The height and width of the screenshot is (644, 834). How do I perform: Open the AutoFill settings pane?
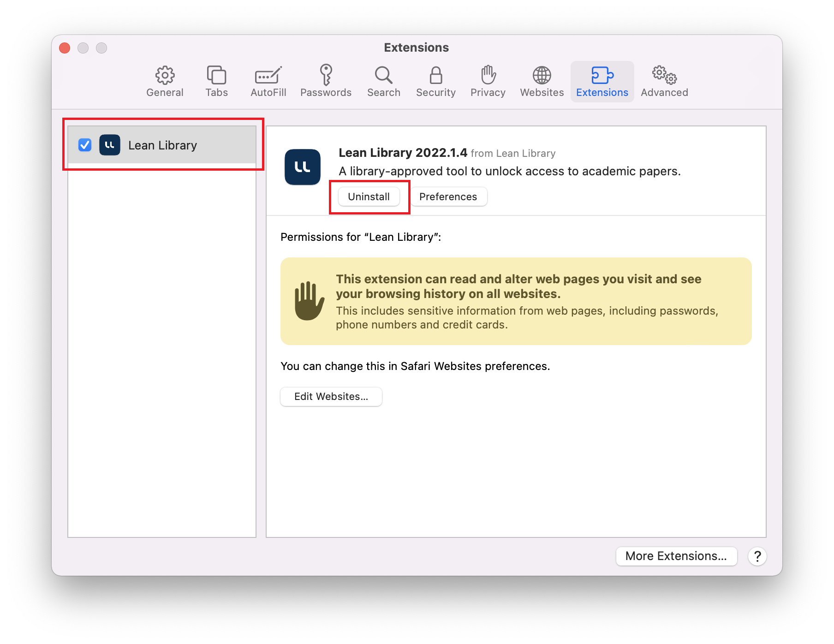coord(268,82)
